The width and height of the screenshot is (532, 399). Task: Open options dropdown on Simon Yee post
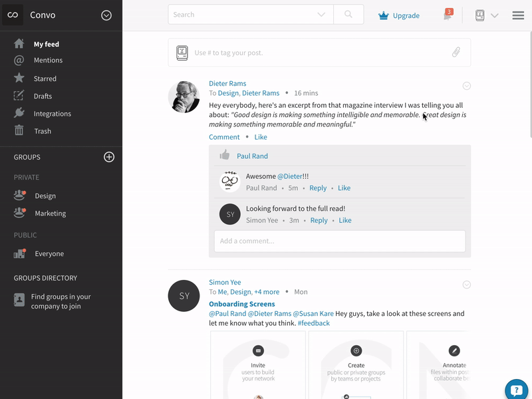coord(467,285)
